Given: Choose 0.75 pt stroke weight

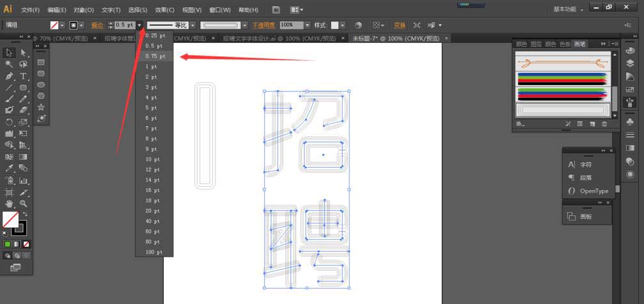Looking at the screenshot, I should click(x=154, y=56).
